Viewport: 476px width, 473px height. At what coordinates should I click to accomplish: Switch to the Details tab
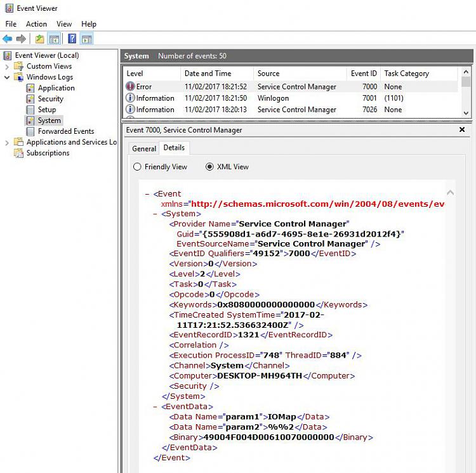click(x=174, y=148)
